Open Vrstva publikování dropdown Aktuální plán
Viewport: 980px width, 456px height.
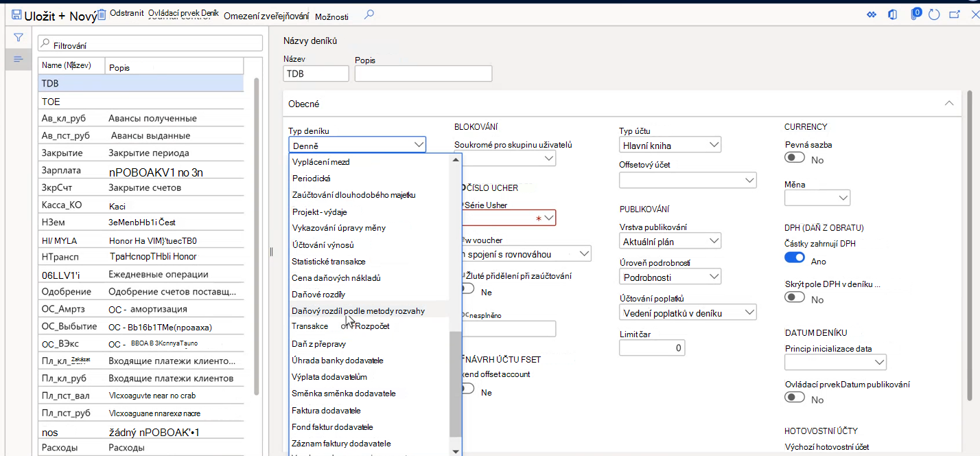[x=670, y=240]
